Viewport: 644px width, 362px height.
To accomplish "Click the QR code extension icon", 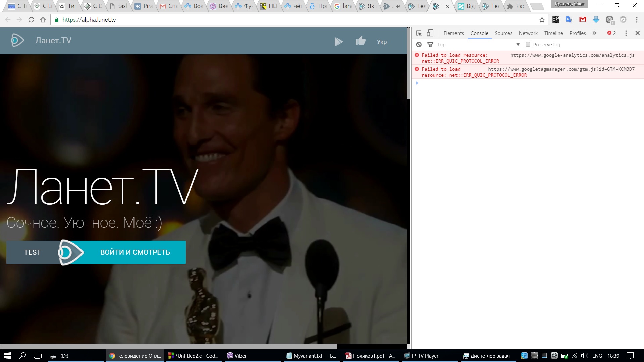I will click(x=556, y=20).
